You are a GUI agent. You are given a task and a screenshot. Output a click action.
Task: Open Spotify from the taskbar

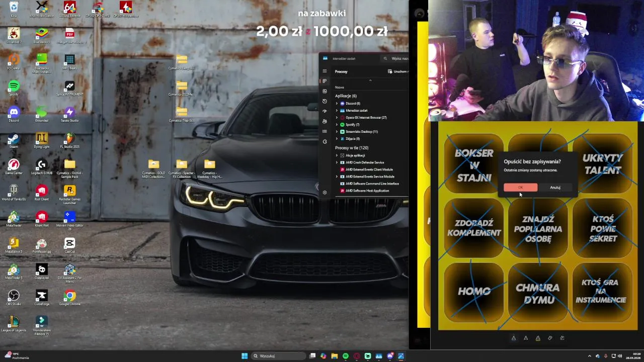346,356
